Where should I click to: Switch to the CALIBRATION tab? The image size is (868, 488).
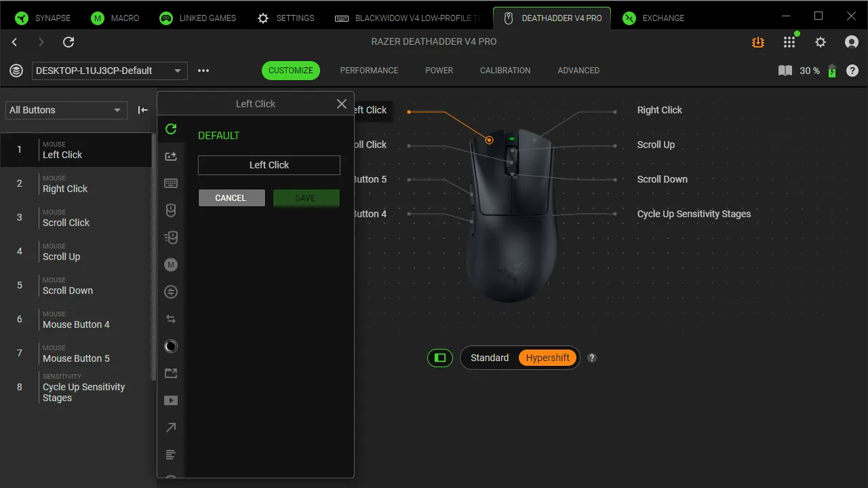[505, 71]
